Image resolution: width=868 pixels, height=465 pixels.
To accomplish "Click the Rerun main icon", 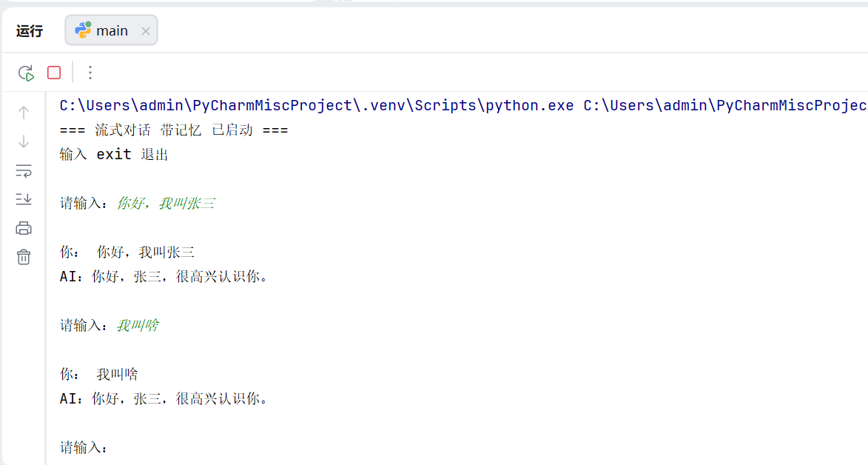I will (x=26, y=73).
